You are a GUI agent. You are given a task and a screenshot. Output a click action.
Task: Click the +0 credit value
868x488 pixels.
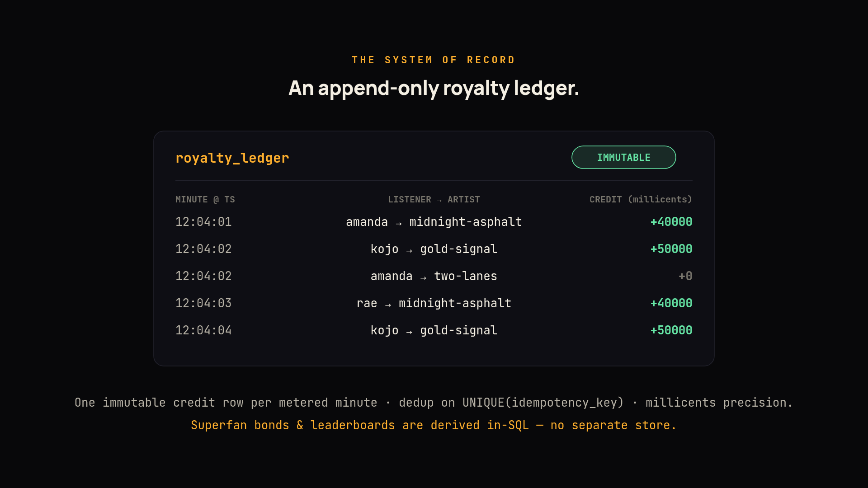685,276
